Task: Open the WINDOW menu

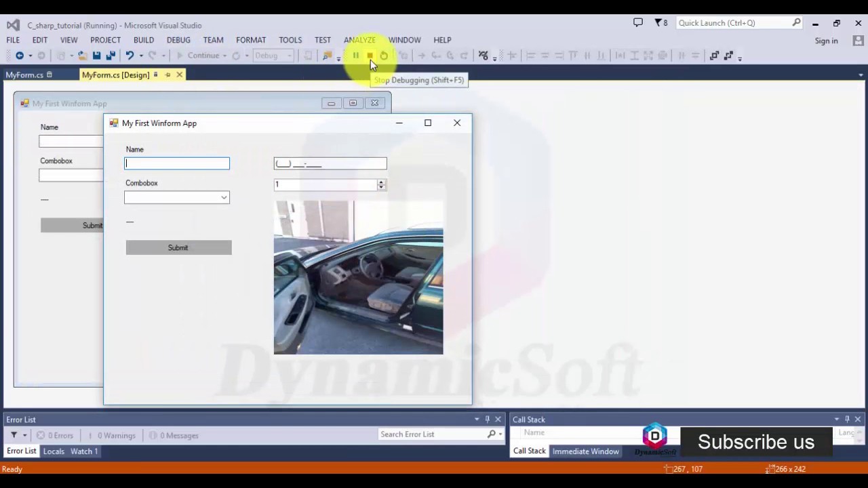Action: click(404, 40)
